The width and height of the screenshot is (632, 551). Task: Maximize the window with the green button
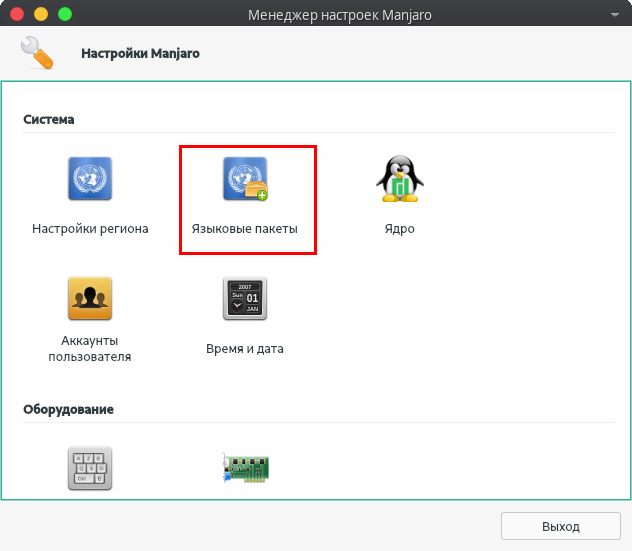click(x=65, y=14)
